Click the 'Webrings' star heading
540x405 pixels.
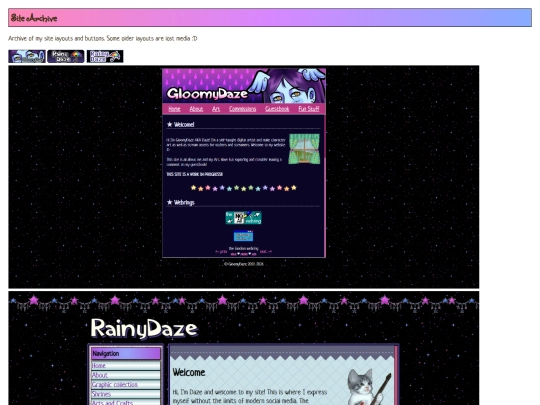[181, 202]
